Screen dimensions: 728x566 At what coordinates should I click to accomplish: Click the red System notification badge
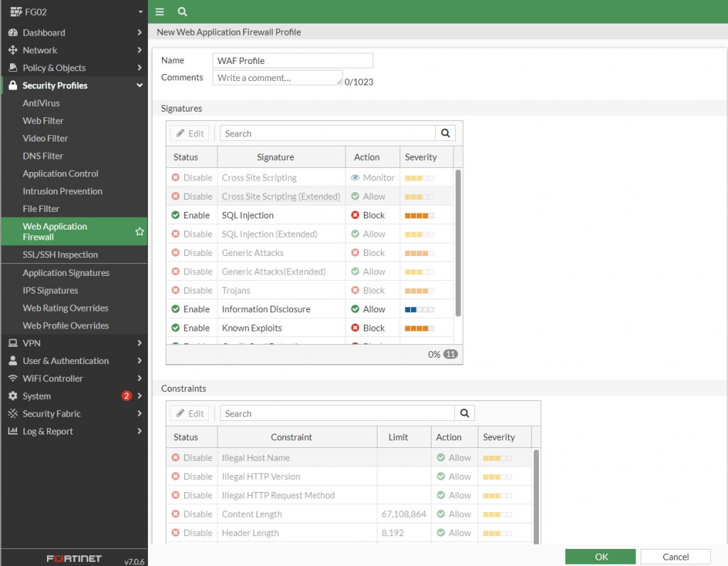click(127, 396)
